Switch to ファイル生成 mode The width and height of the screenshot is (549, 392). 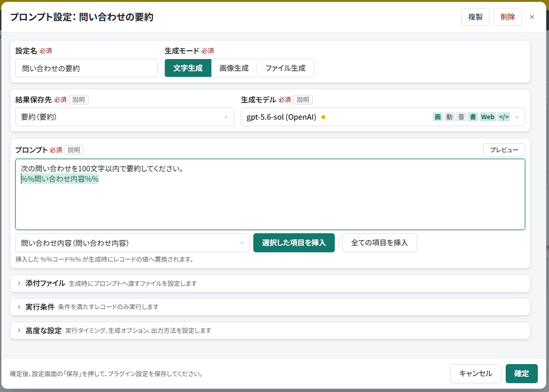pos(285,68)
